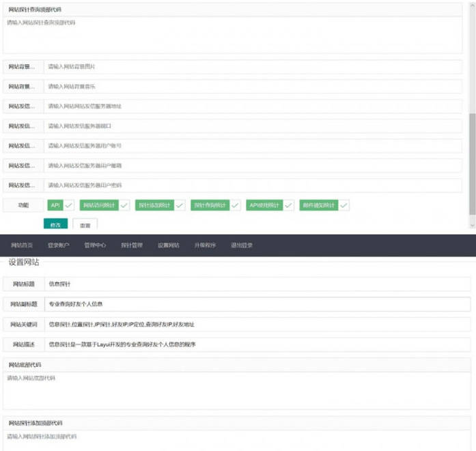Image resolution: width=476 pixels, height=451 pixels.
Task: Focus the 网站底部代码 text area
Action: [237, 391]
